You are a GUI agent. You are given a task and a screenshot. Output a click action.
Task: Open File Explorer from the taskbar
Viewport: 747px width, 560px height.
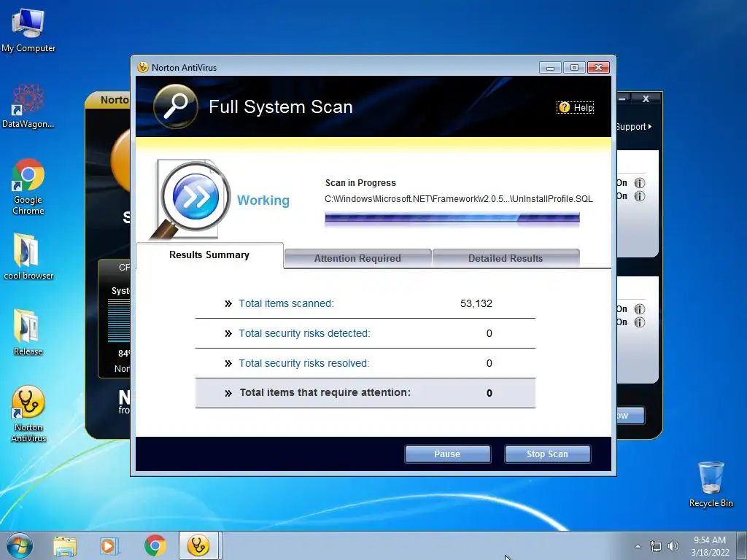coord(65,546)
